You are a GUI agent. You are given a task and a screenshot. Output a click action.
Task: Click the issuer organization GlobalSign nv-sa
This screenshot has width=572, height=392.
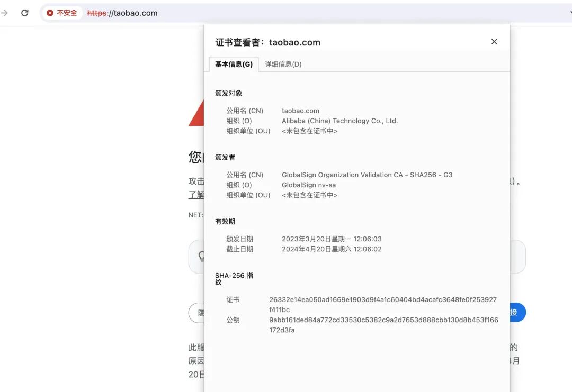(309, 185)
